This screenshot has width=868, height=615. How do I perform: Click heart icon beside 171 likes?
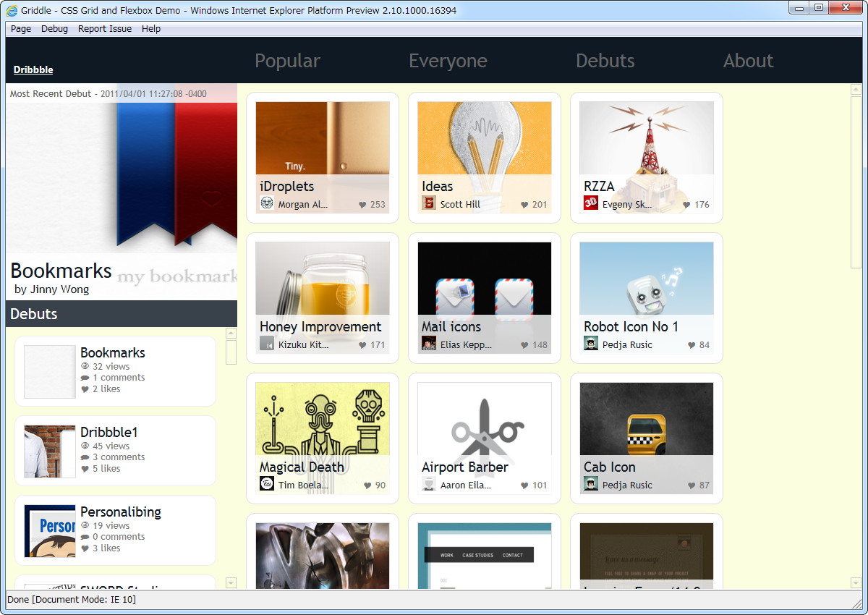362,345
